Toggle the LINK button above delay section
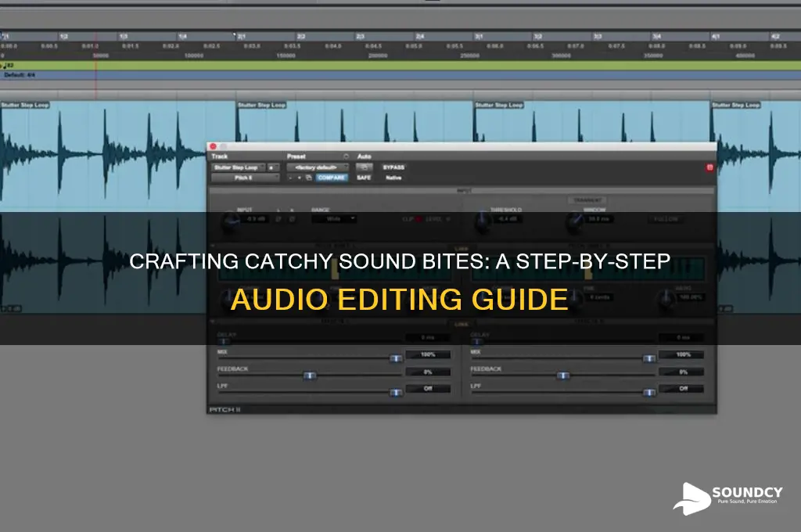The height and width of the screenshot is (532, 801). (x=462, y=324)
